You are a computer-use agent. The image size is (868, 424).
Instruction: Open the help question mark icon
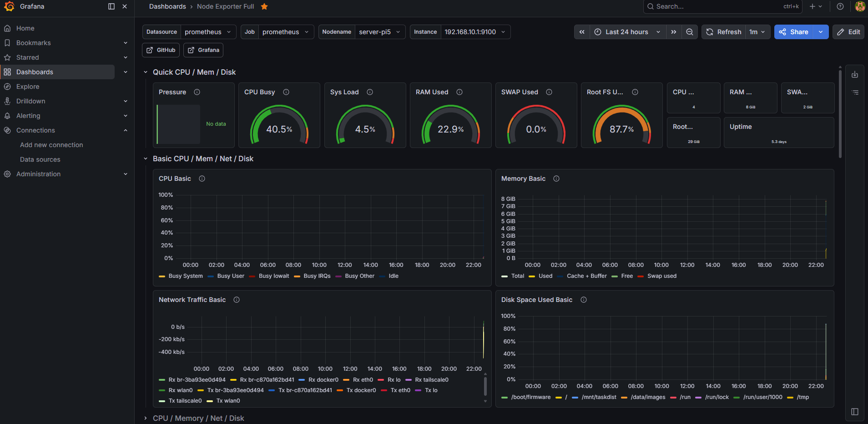click(840, 6)
